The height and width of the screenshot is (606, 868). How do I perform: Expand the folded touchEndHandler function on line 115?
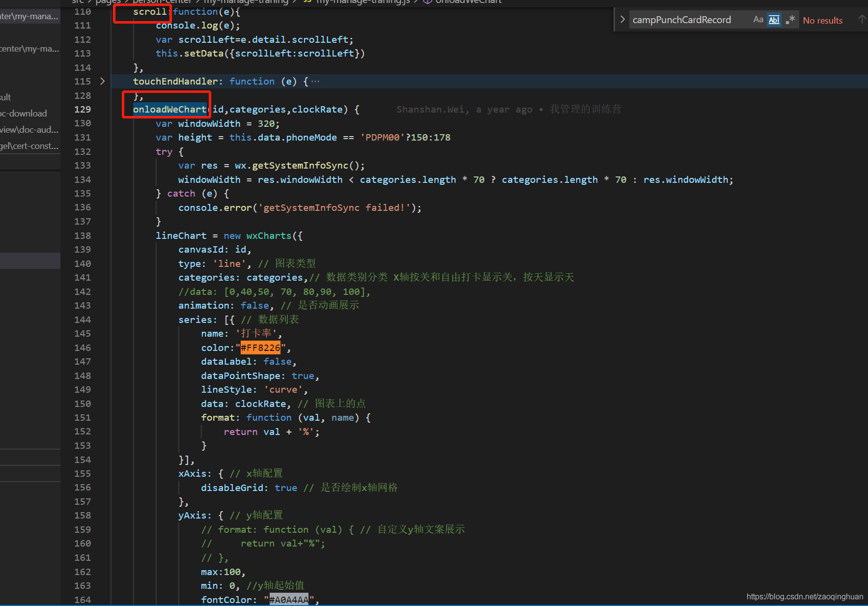pyautogui.click(x=102, y=81)
